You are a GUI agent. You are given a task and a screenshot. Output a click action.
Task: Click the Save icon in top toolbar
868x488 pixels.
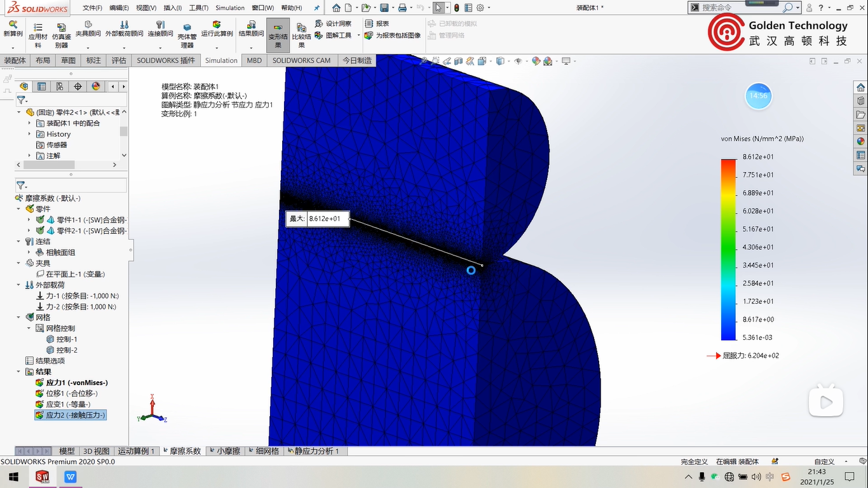tap(384, 8)
